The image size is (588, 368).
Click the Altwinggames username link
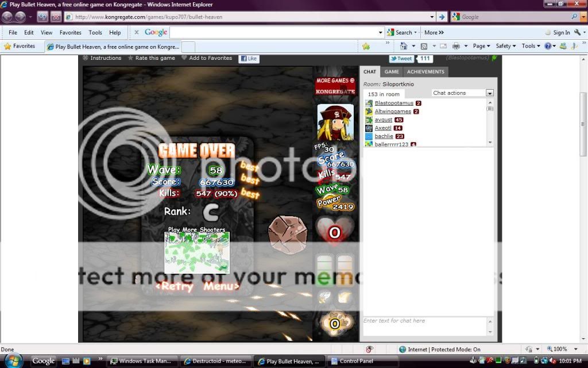(x=393, y=112)
